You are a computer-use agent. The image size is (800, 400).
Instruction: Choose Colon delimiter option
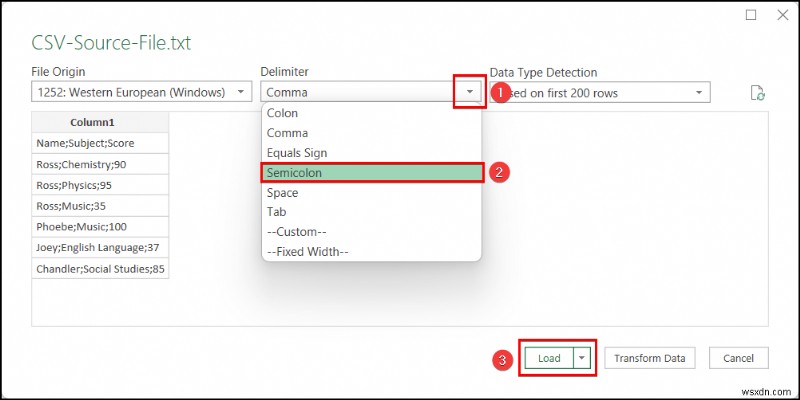[x=372, y=113]
